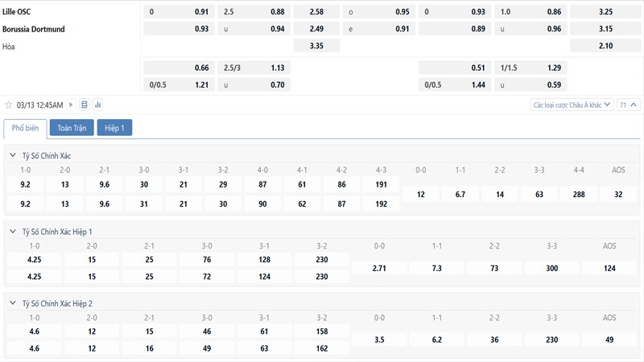Screen dimensions: 644x362
Task: Open the 'Các loại cược Châu Á khác' dropdown
Action: coord(572,105)
